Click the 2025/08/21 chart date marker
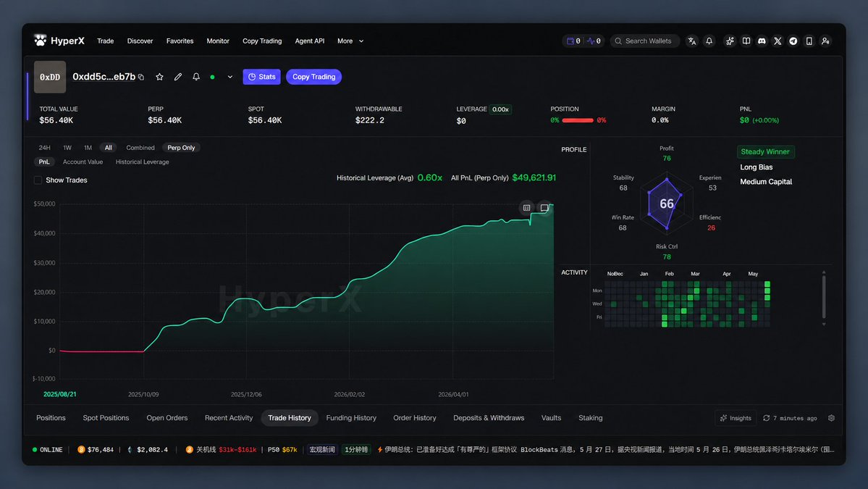This screenshot has height=489, width=868. click(x=60, y=394)
